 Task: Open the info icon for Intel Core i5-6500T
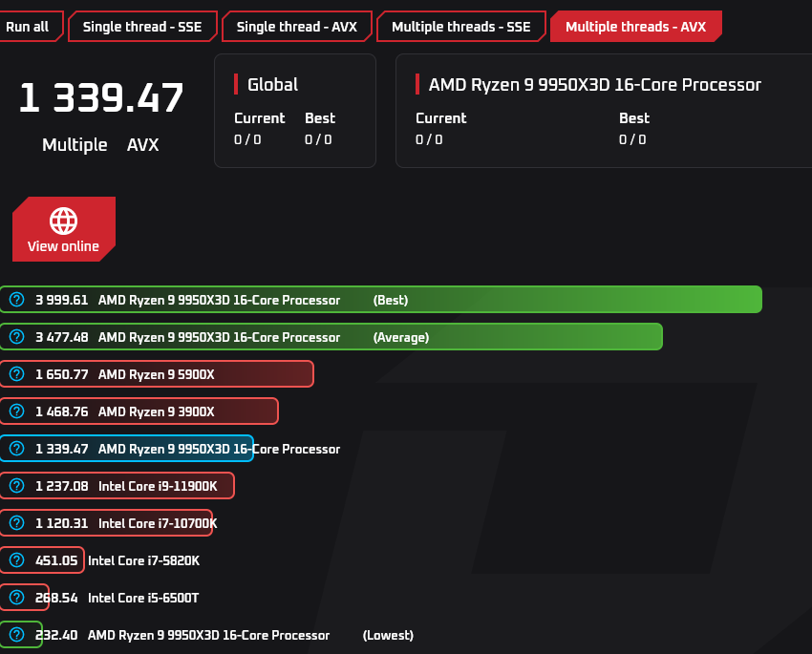(x=16, y=598)
